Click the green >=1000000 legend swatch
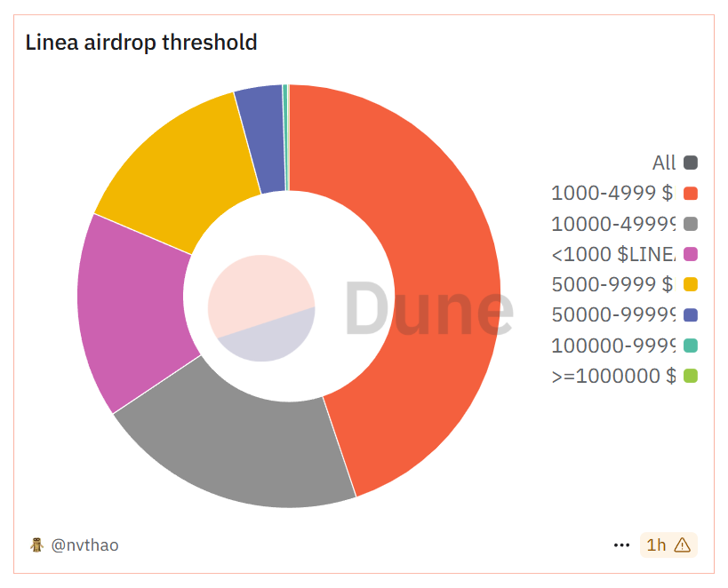The image size is (728, 588). point(691,376)
